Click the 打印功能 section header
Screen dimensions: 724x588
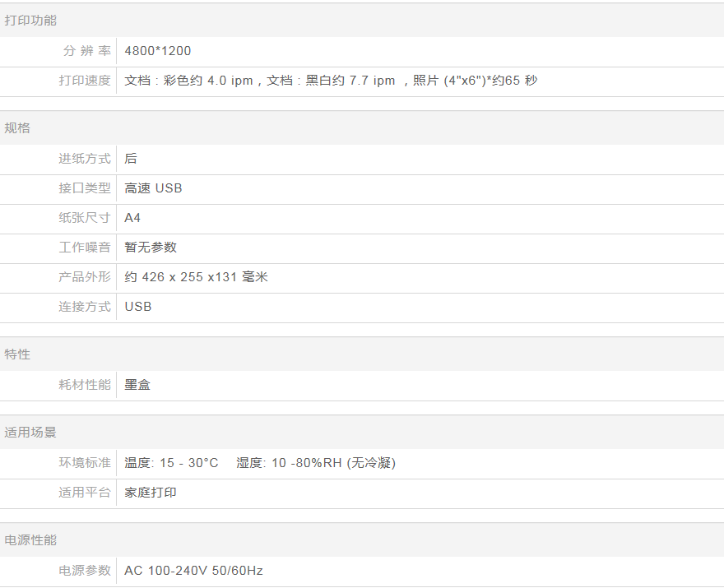coord(30,21)
